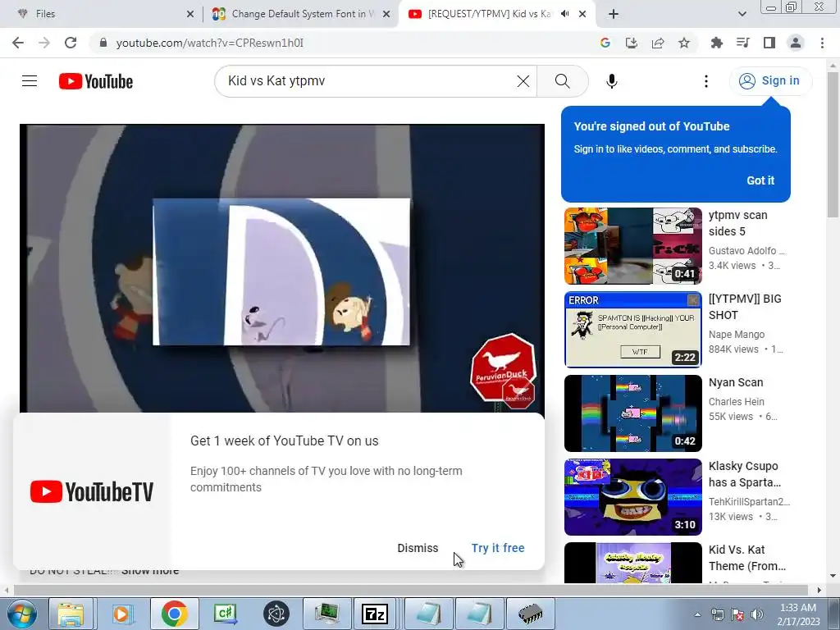The height and width of the screenshot is (630, 840).
Task: Click the horizontal page scrollbar
Action: [x=410, y=590]
